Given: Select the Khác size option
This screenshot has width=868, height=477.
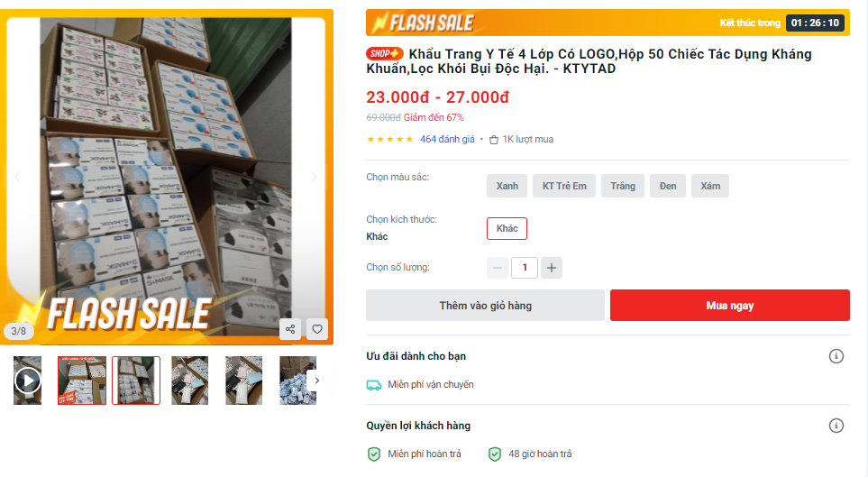Looking at the screenshot, I should pos(507,229).
